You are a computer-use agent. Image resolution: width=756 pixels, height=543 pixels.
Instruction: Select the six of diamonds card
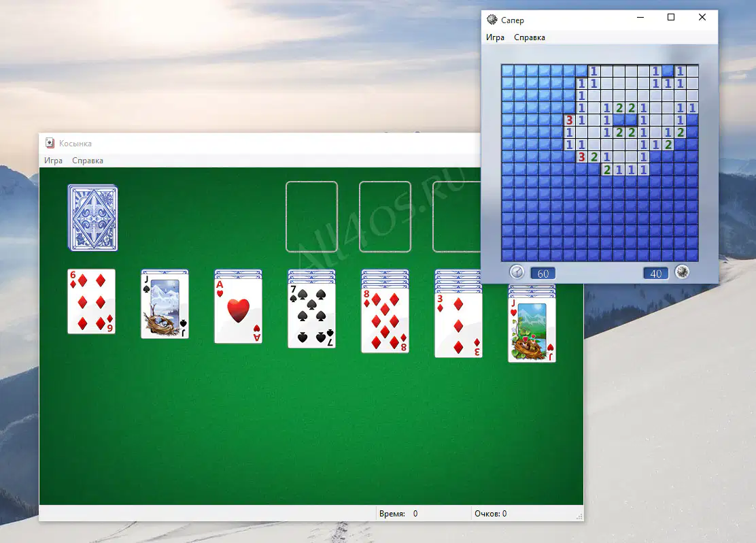point(92,301)
